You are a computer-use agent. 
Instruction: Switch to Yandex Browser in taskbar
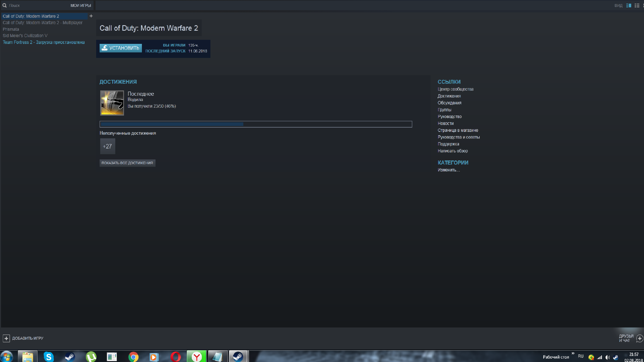tap(197, 357)
